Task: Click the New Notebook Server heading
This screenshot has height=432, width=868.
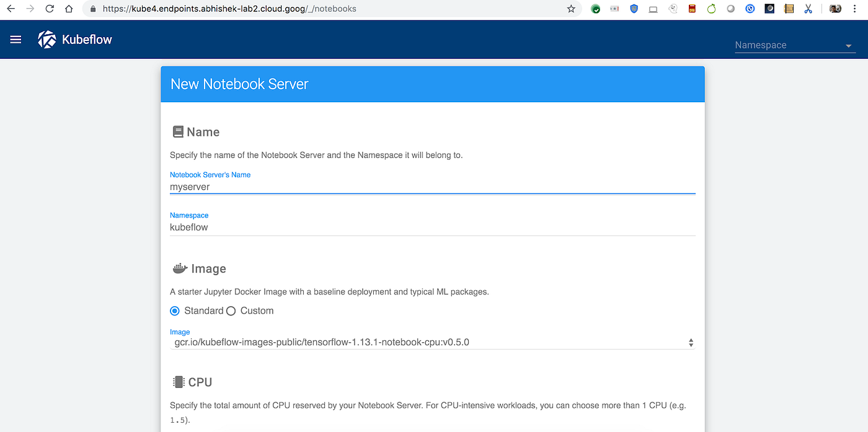Action: (239, 84)
